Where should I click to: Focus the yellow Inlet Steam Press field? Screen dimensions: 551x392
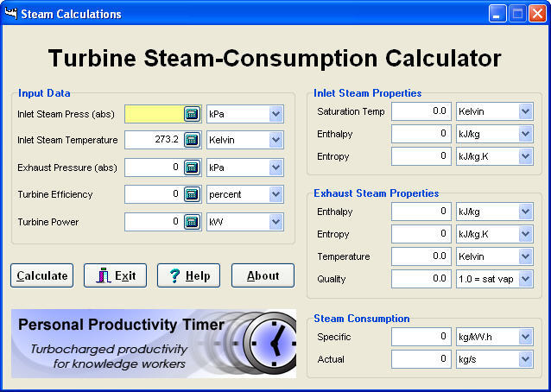153,114
